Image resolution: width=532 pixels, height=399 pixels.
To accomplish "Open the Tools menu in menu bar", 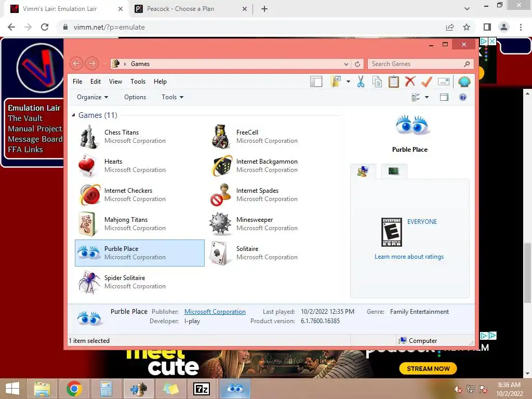I will 138,82.
